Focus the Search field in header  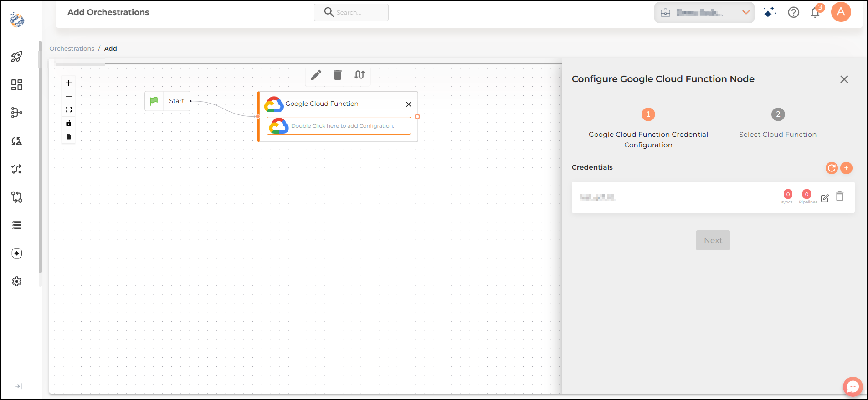[x=351, y=12]
